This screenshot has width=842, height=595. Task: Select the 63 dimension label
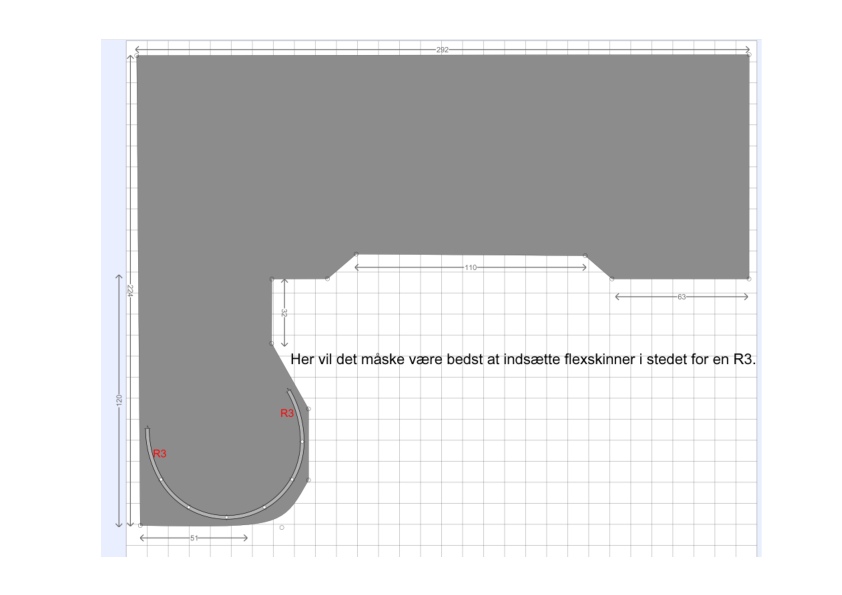pos(681,297)
